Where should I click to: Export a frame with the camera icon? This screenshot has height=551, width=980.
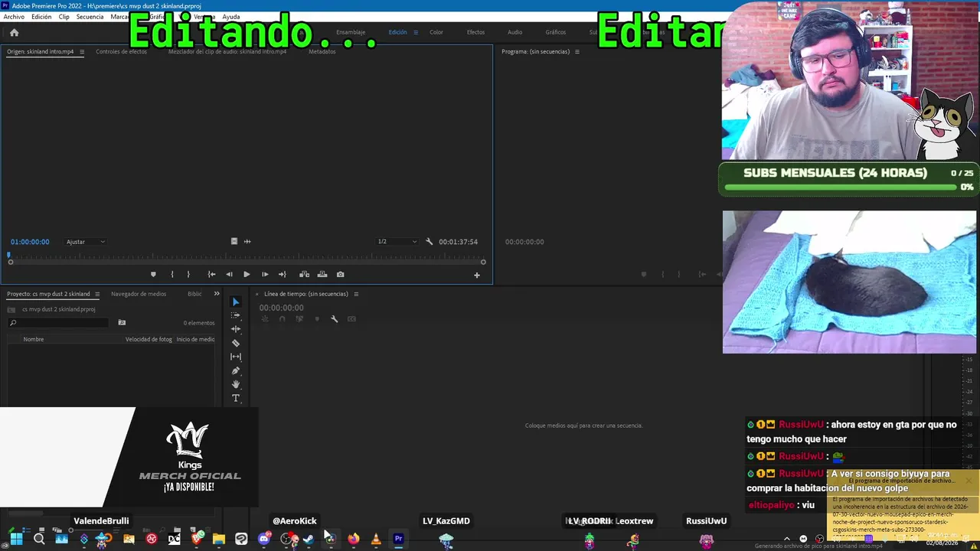(341, 274)
